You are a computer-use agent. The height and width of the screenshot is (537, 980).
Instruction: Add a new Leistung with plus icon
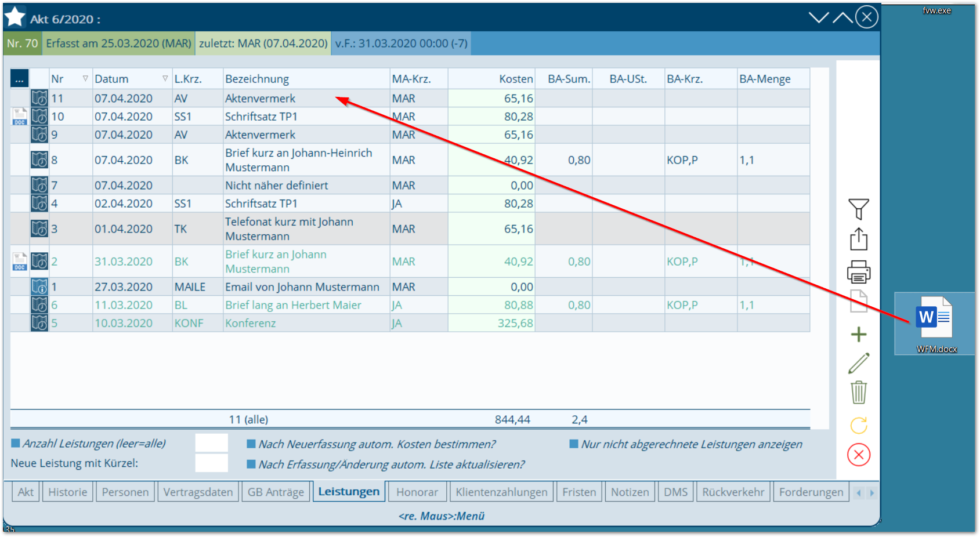tap(859, 334)
